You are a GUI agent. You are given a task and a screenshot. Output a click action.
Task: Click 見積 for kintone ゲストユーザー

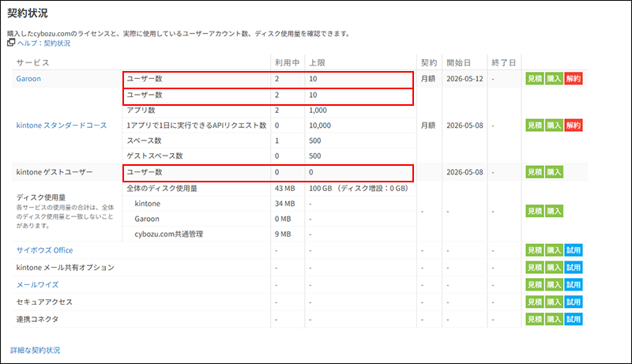(535, 172)
